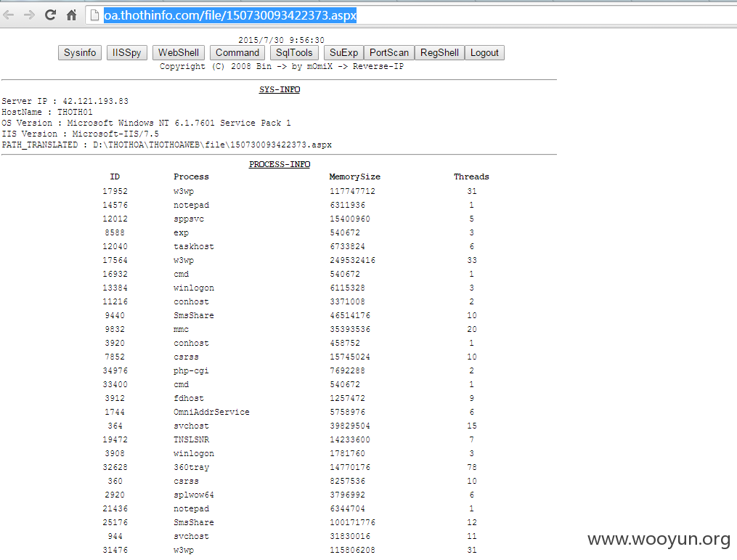Open the Sysinfo button
The height and width of the screenshot is (560, 737).
coord(80,53)
